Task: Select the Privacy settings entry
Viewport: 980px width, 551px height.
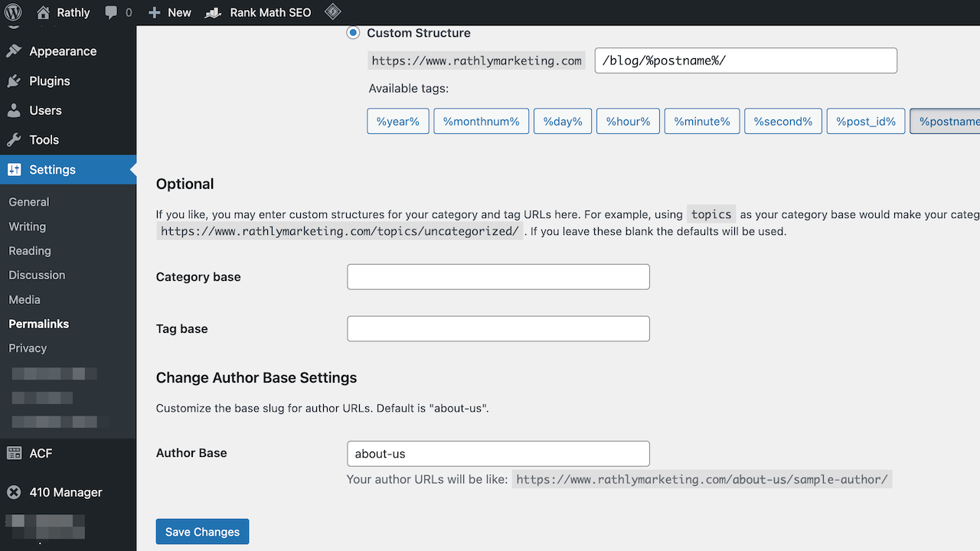Action: click(x=27, y=347)
